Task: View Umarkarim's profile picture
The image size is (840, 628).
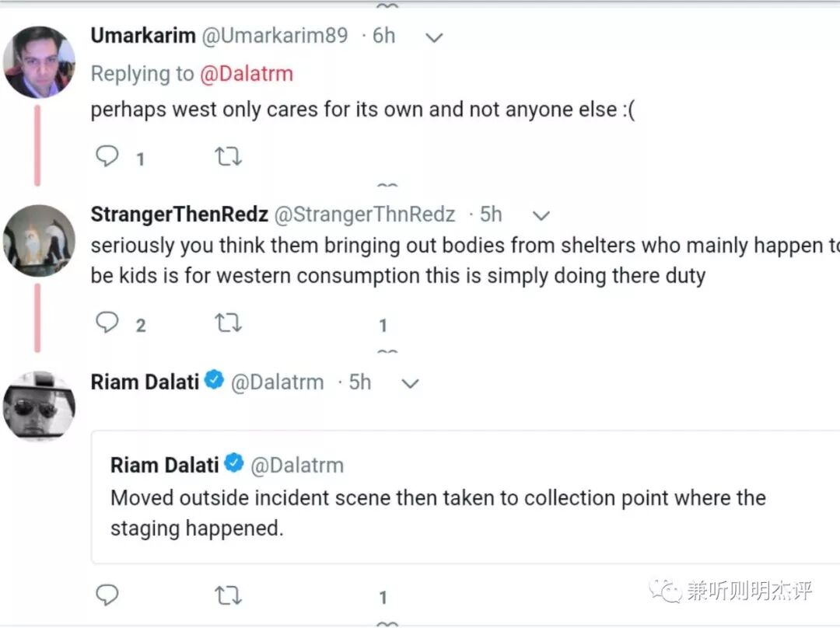Action: point(39,62)
